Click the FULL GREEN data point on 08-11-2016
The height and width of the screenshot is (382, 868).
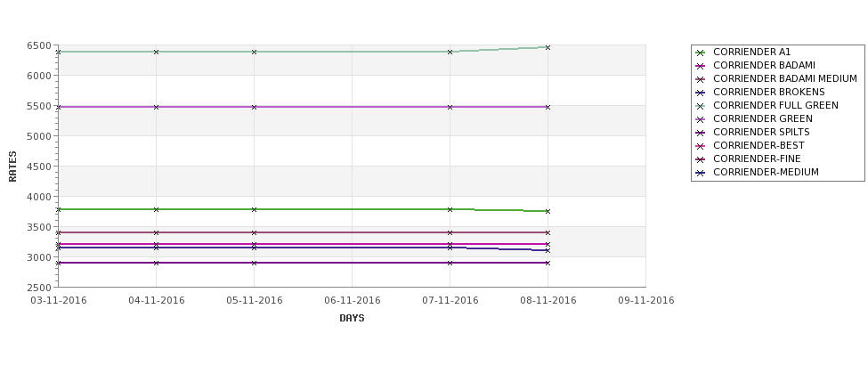point(548,47)
